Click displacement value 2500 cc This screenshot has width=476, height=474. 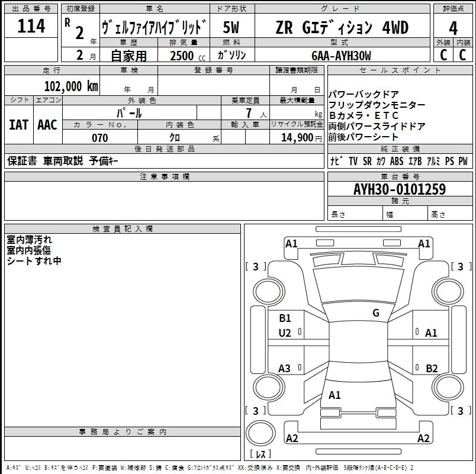[188, 56]
